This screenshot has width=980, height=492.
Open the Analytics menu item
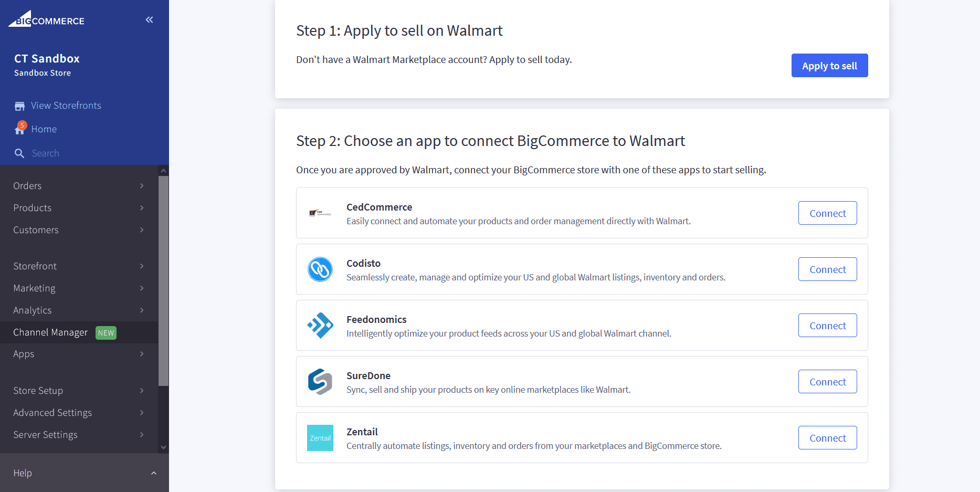pos(33,310)
